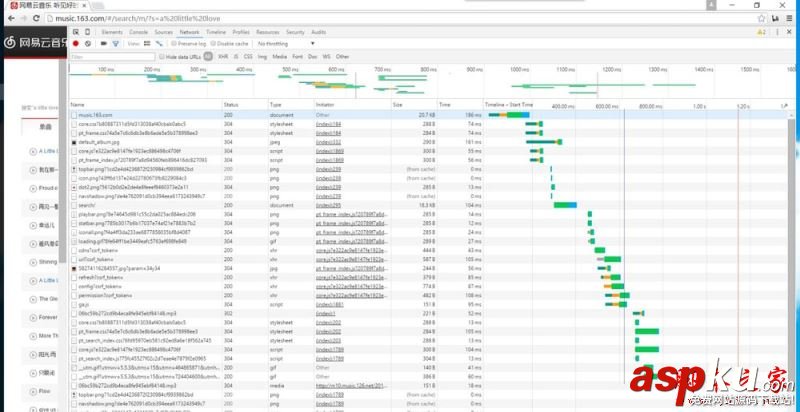
Task: Click the DevTools warnings count icon
Action: pos(761,32)
